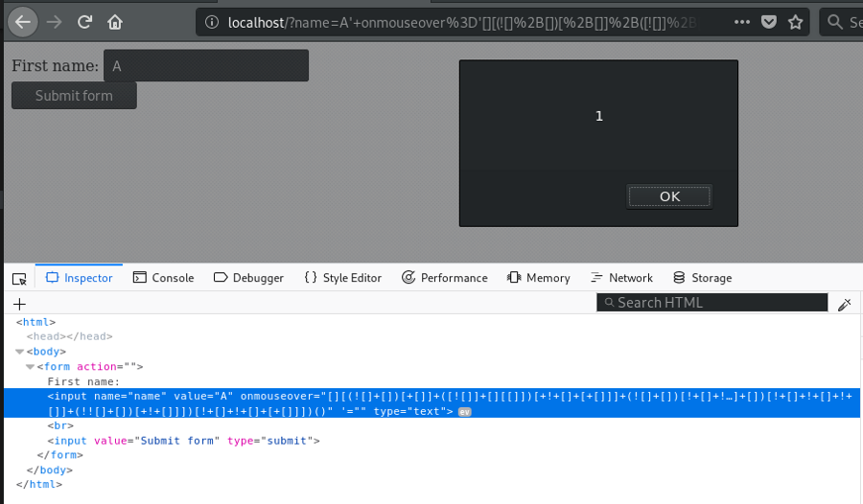
Task: Click the forward navigation arrow
Action: point(54,21)
